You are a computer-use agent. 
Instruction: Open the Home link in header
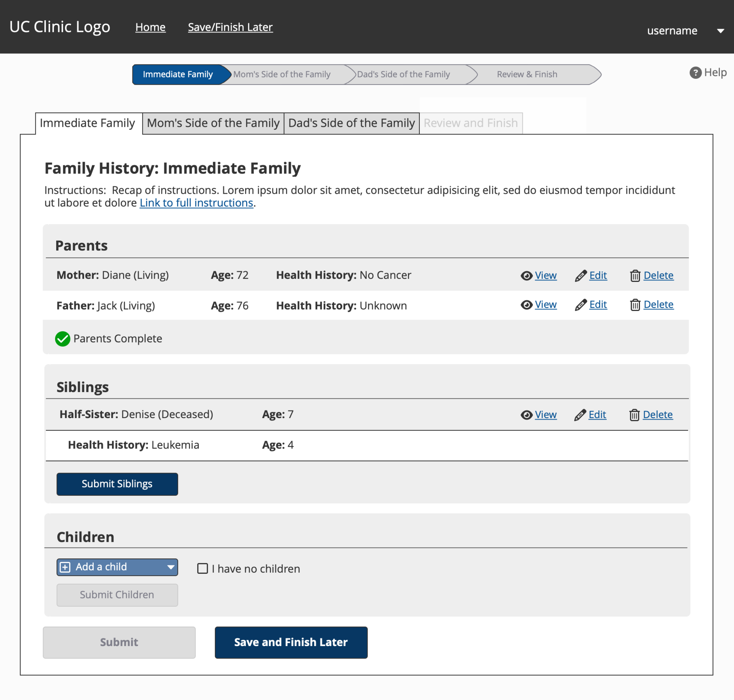150,27
